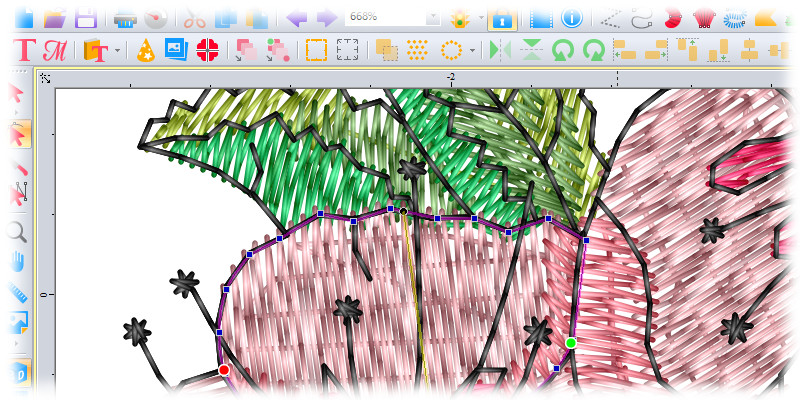
Task: Toggle the shape edit arrow tool
Action: [17, 132]
